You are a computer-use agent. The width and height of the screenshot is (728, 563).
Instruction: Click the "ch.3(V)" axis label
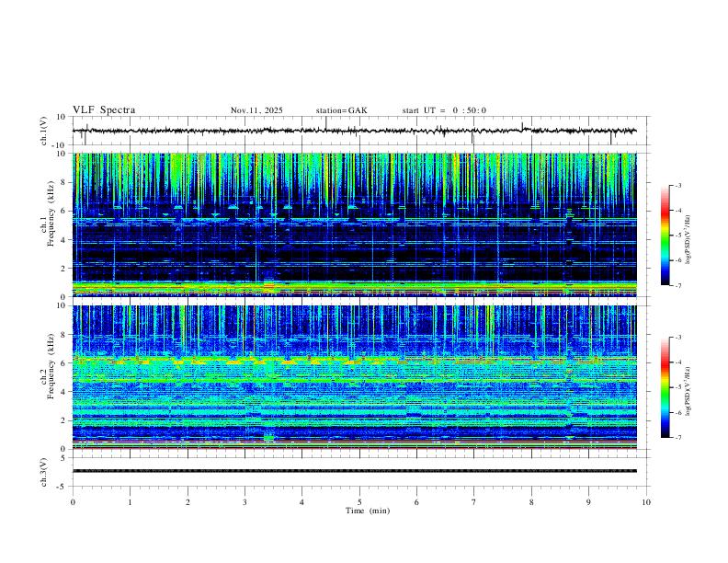pos(43,472)
